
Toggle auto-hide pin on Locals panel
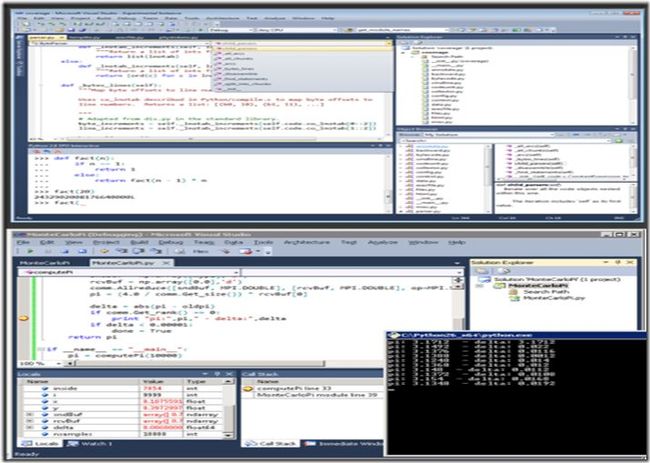tap(217, 374)
